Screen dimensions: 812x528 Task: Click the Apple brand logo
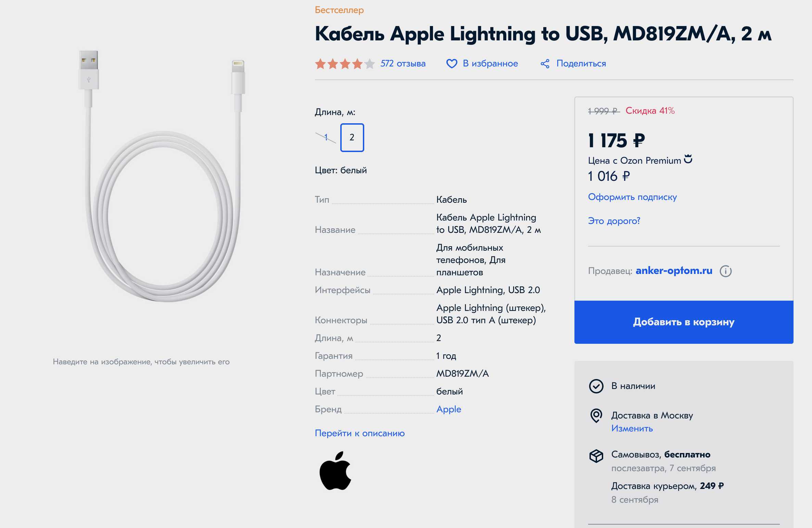(335, 471)
